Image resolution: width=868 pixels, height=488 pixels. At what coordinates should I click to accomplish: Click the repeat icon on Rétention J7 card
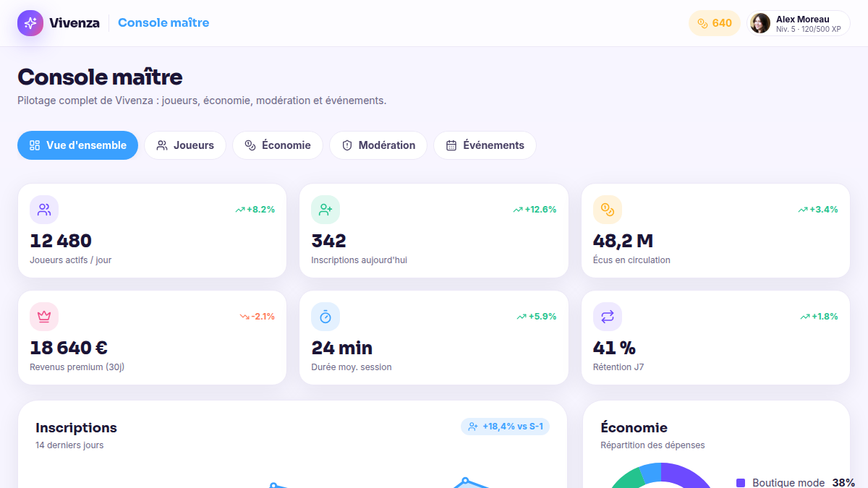608,317
